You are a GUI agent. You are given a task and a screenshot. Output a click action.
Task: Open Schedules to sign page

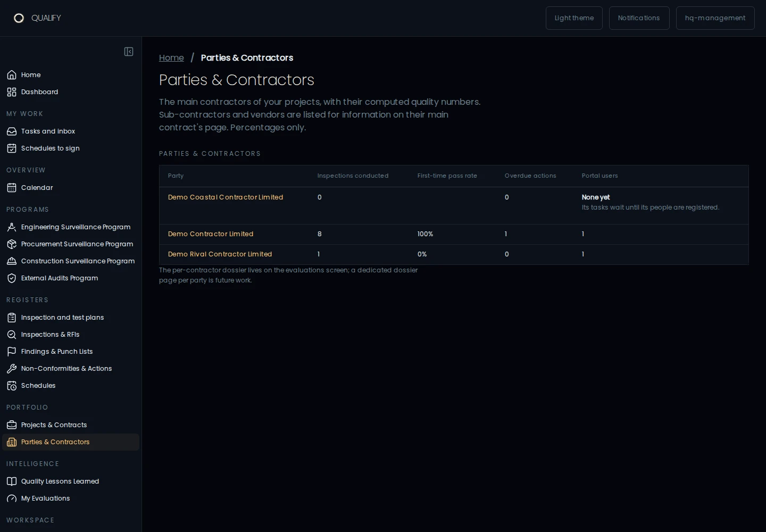tap(71, 148)
